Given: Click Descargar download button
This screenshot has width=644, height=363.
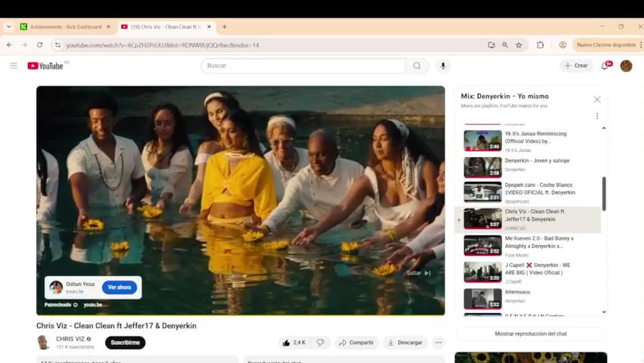Looking at the screenshot, I should 405,343.
